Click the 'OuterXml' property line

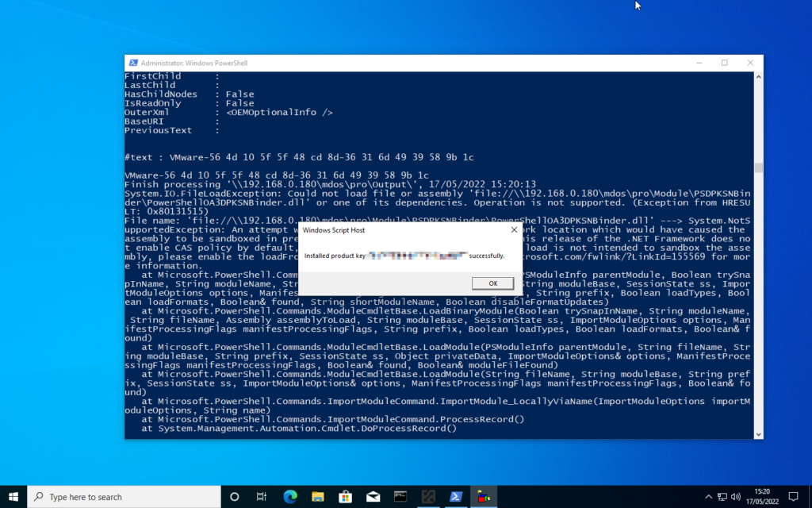[228, 112]
